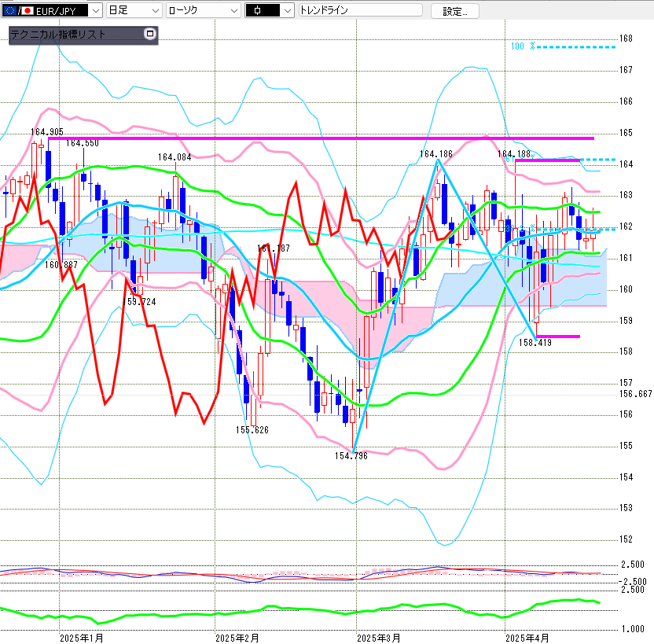Expand the テクニカル指標リスト panel with its square icon
654x644 pixels.
click(x=149, y=33)
